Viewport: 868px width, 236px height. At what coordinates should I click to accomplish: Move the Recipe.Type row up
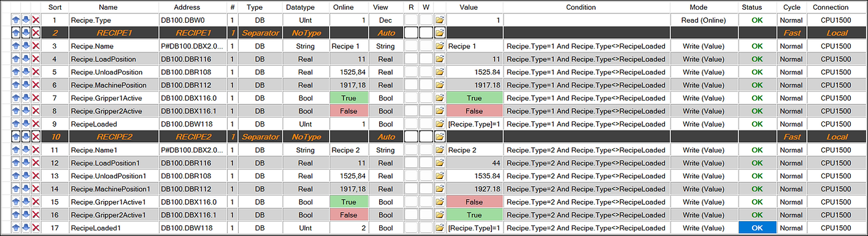point(15,20)
